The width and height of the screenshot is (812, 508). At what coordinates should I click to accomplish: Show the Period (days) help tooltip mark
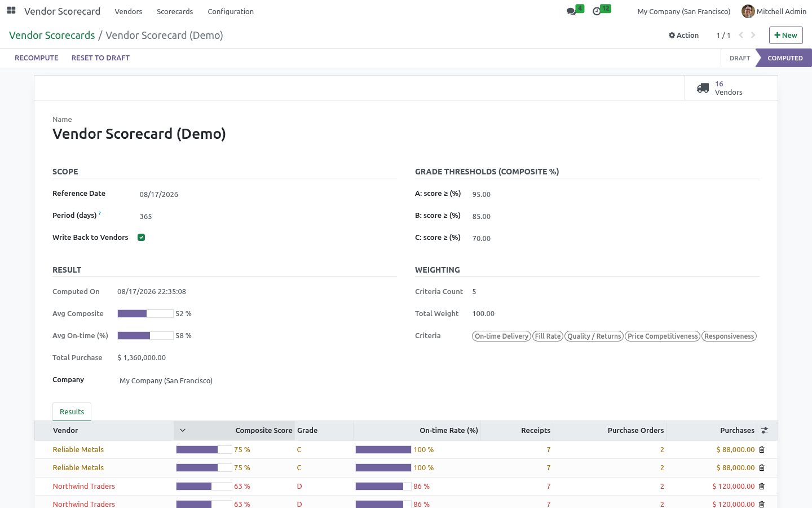tap(100, 213)
